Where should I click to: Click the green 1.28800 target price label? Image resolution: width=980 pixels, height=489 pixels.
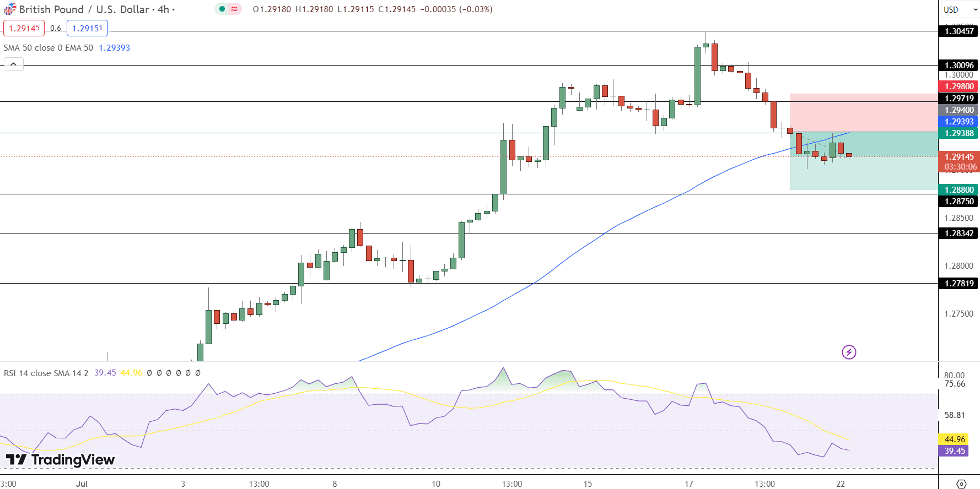pos(959,190)
